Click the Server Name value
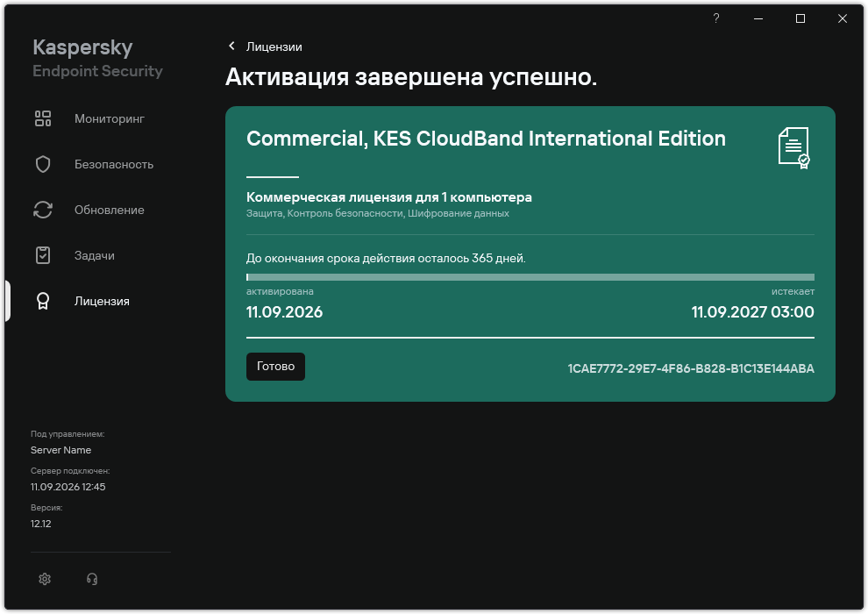 coord(60,450)
